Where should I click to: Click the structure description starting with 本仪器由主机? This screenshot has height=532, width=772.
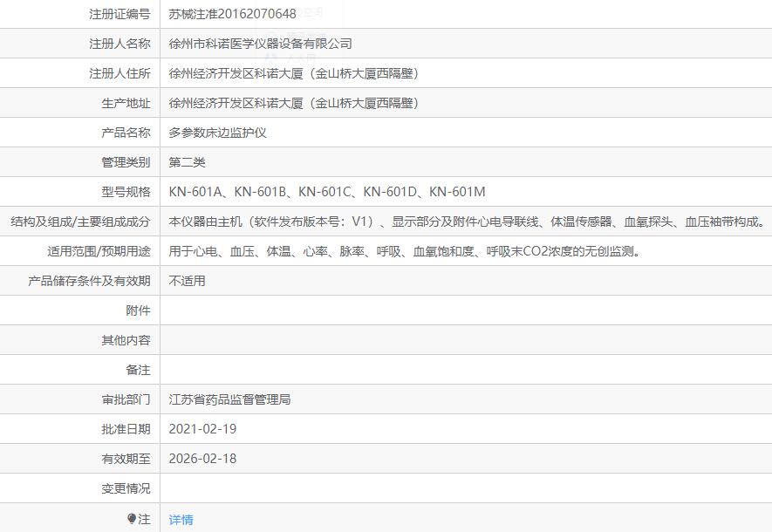point(467,222)
